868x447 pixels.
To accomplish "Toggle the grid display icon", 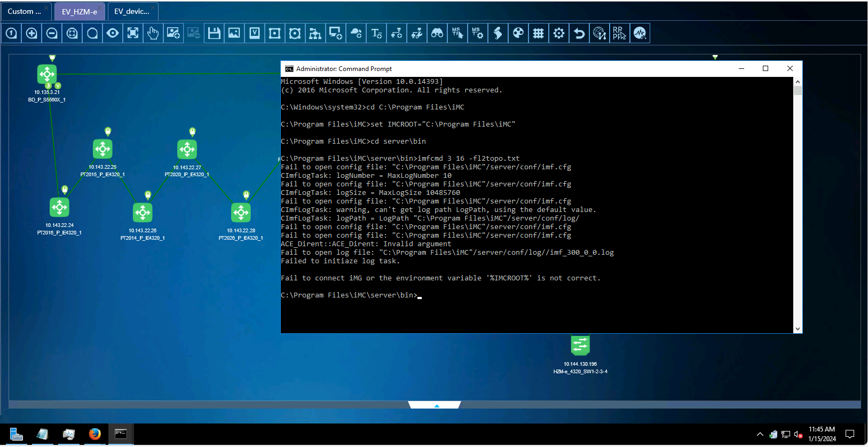I will [539, 33].
